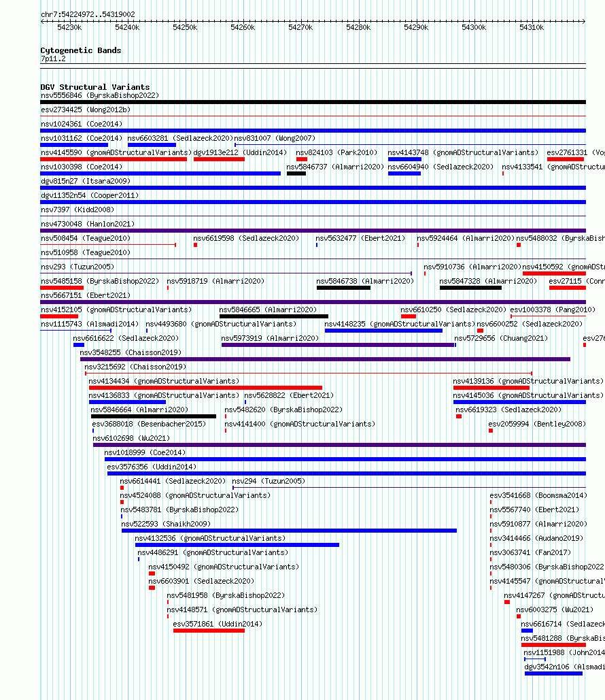605x700 pixels.
Task: Click nsv293 (Tuzun2005) label
Action: pyautogui.click(x=77, y=267)
